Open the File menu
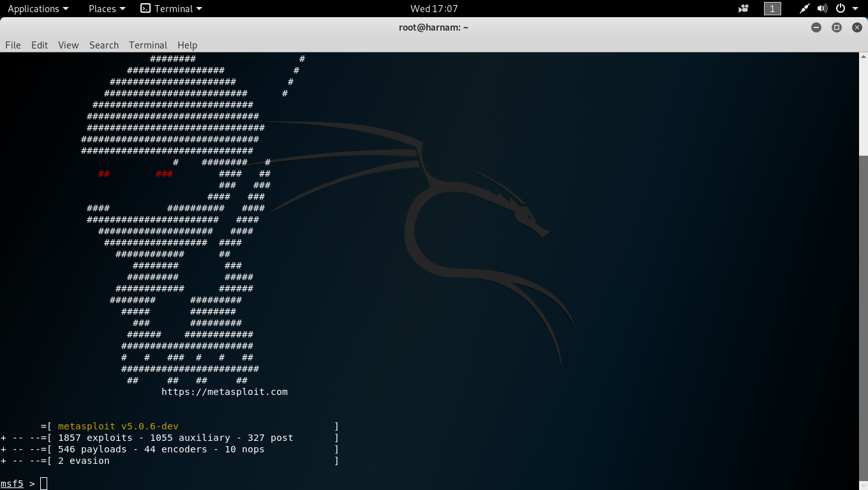 (x=13, y=45)
